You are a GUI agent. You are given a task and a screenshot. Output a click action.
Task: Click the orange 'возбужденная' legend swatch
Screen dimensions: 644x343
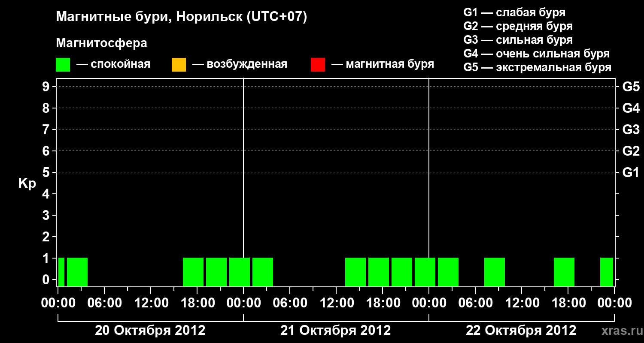click(x=179, y=65)
